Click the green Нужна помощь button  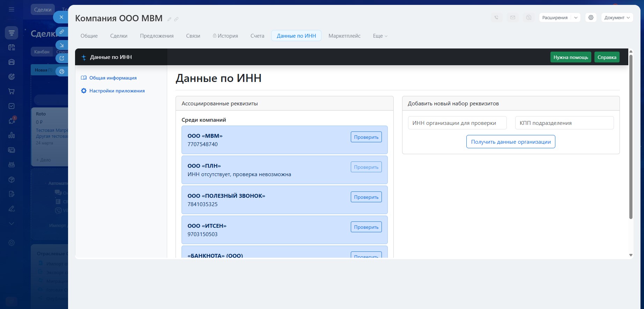(x=570, y=57)
